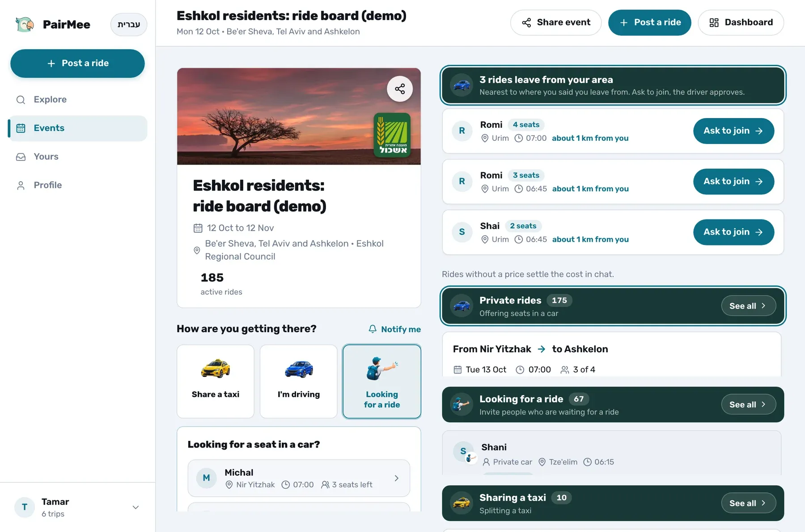Image resolution: width=805 pixels, height=532 pixels.
Task: Open the Profile page from sidebar
Action: click(77, 185)
